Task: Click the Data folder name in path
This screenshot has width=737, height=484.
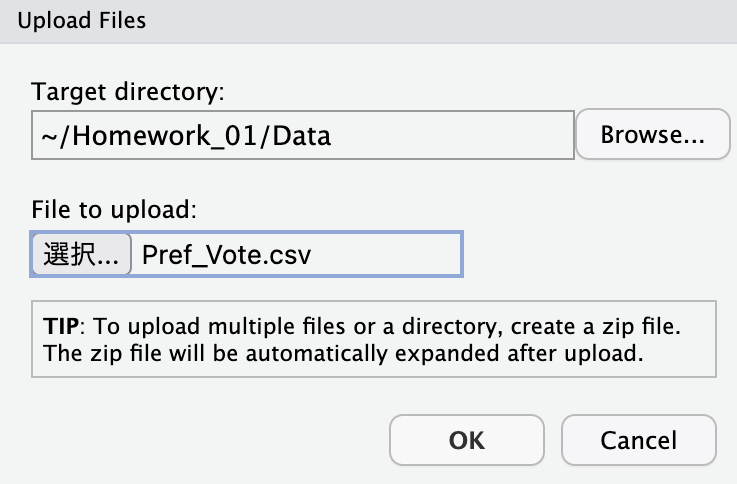Action: [x=301, y=136]
